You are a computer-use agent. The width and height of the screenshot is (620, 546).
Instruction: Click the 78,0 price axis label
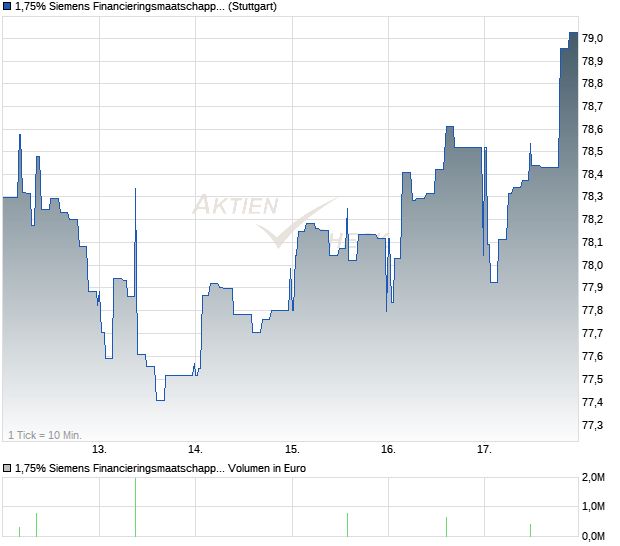click(592, 265)
